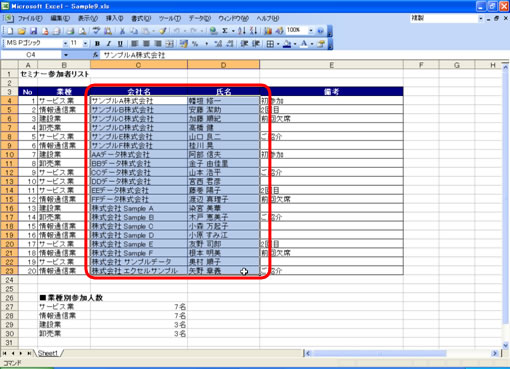Open the font size 11 dropdown
510x369 pixels.
pyautogui.click(x=86, y=44)
